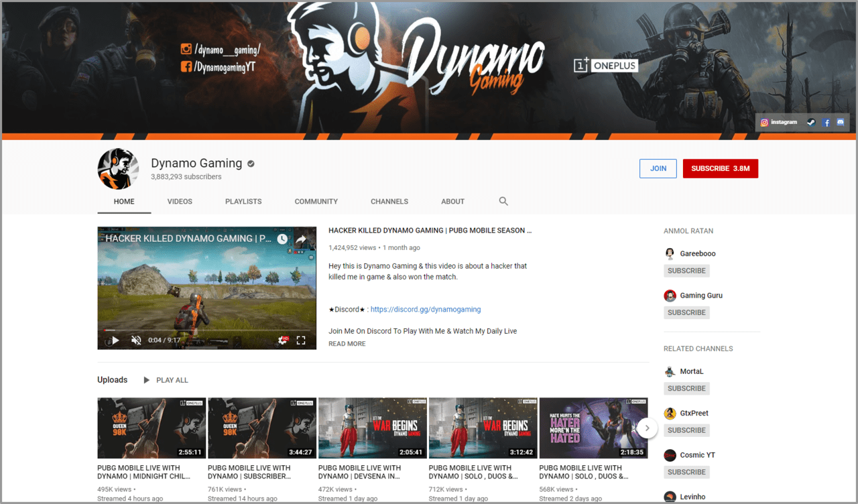858x504 pixels.
Task: Click the red SUBSCRIBE 3.8M button
Action: [x=721, y=168]
